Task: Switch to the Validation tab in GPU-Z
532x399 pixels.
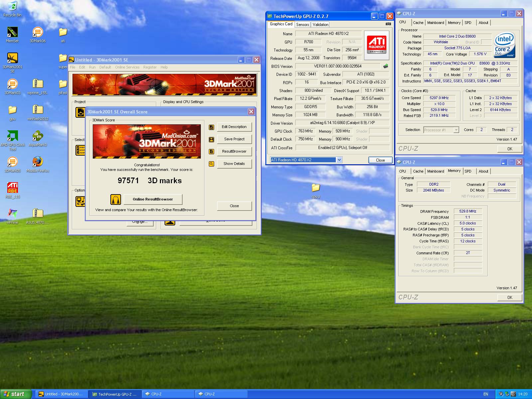Action: [321, 25]
